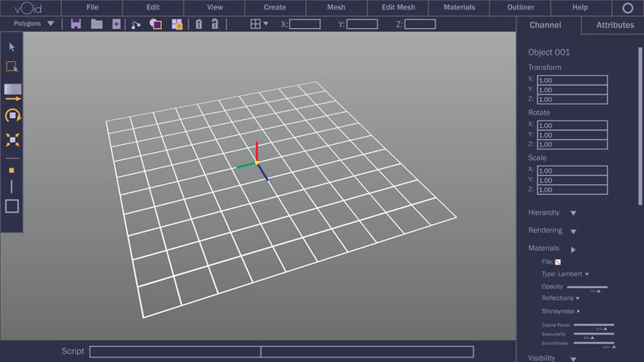Switch to edge selection mode line icon
Screen dimensions: 644x362
point(11,186)
